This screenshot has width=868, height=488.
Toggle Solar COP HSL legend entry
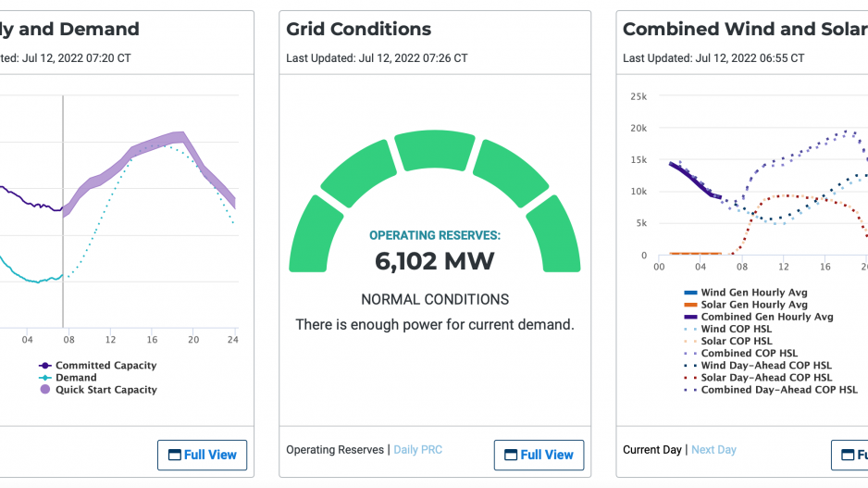(728, 341)
